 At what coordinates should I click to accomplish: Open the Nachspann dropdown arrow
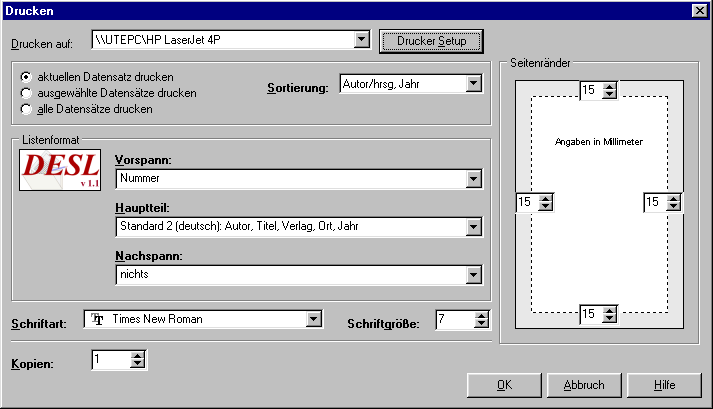(473, 275)
